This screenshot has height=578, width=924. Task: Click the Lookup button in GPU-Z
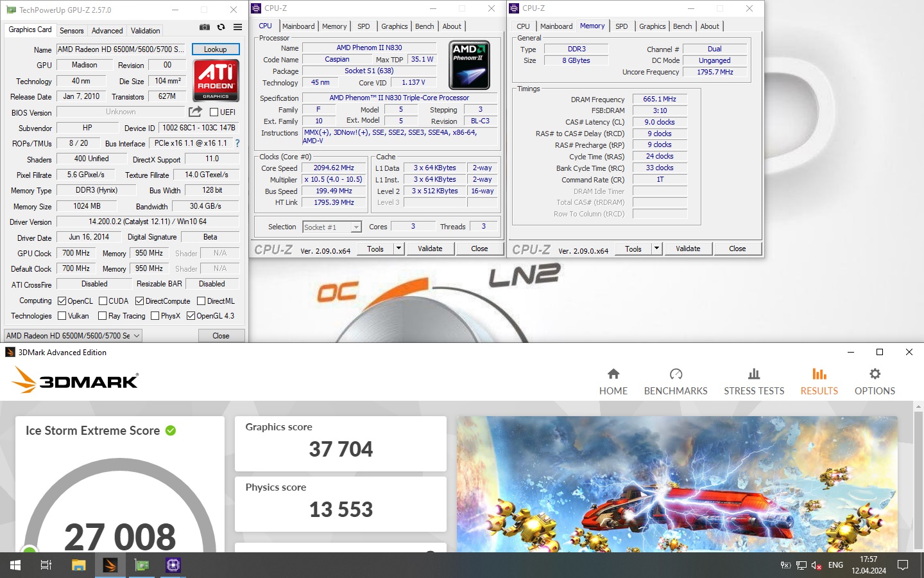click(x=215, y=49)
